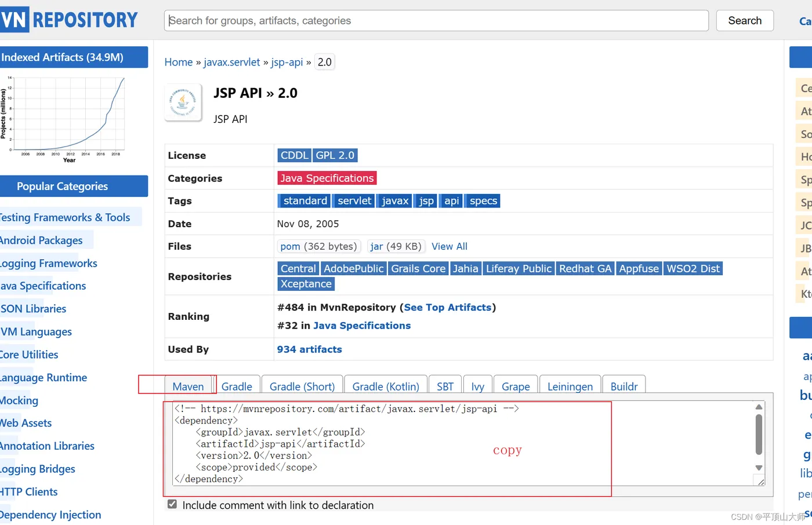Click the servlet tag
Viewport: 812px width, 525px height.
tap(354, 200)
